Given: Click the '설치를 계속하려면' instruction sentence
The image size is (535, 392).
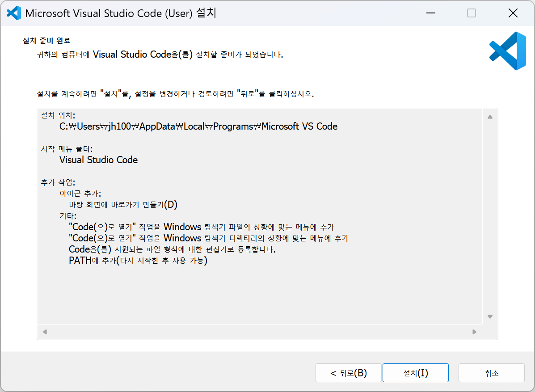Looking at the screenshot, I should (175, 93).
